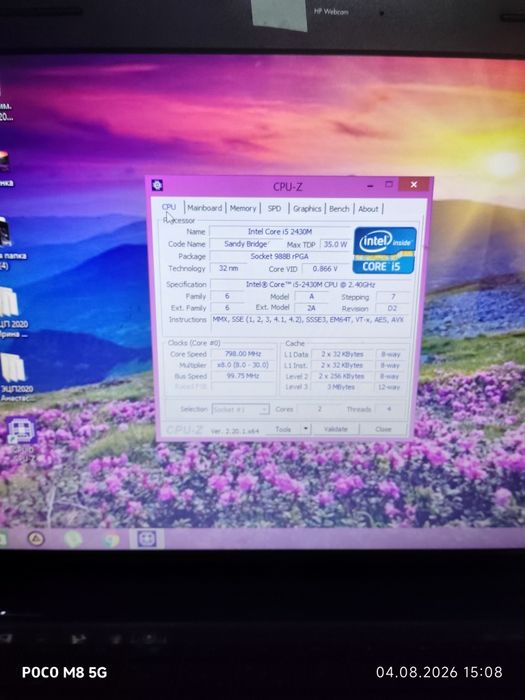Click the Intel Core i5 logo badge
Viewport: 525px width, 700px height.
384,250
